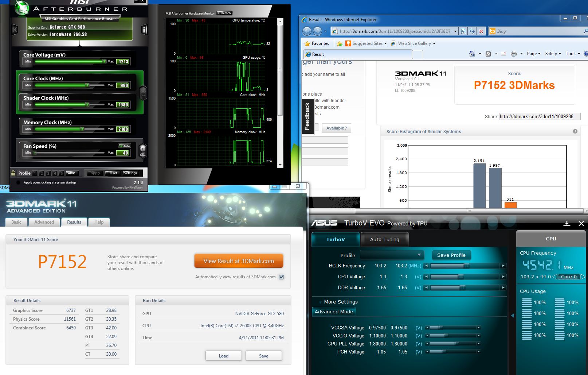Click the profile padlock icon in Afterburner
This screenshot has width=588, height=375.
[x=13, y=173]
